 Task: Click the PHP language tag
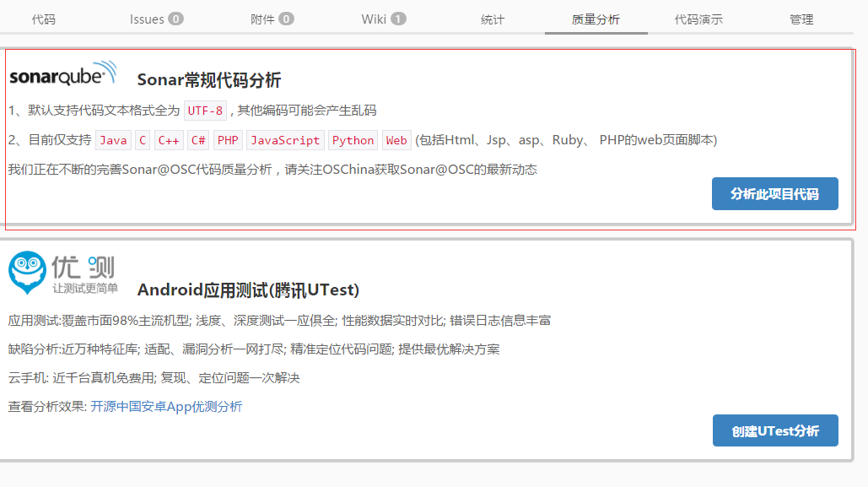pyautogui.click(x=228, y=140)
